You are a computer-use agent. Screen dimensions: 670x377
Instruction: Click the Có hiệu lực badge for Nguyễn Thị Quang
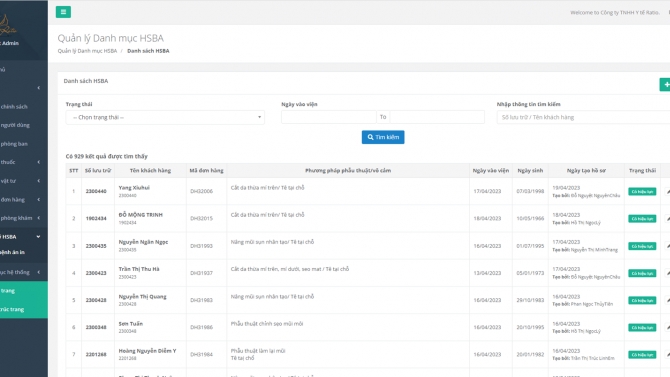pyautogui.click(x=642, y=300)
